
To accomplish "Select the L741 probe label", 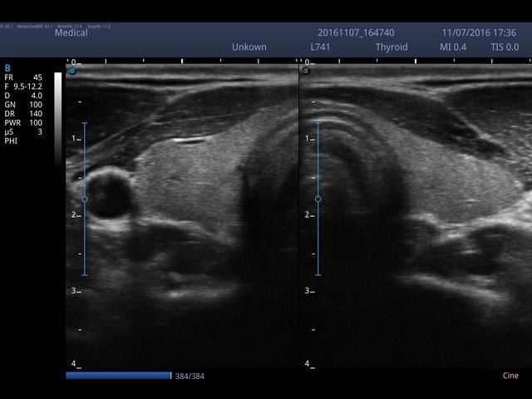I will [321, 47].
